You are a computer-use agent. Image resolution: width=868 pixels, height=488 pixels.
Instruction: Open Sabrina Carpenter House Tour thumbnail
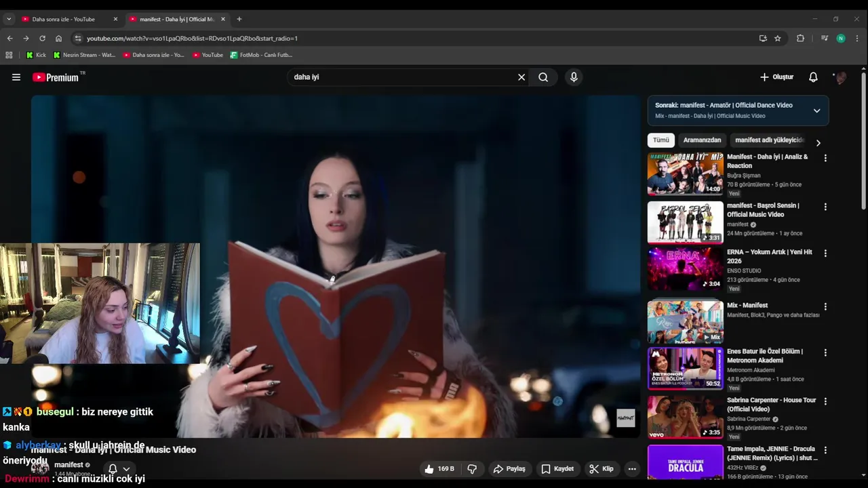tap(685, 418)
